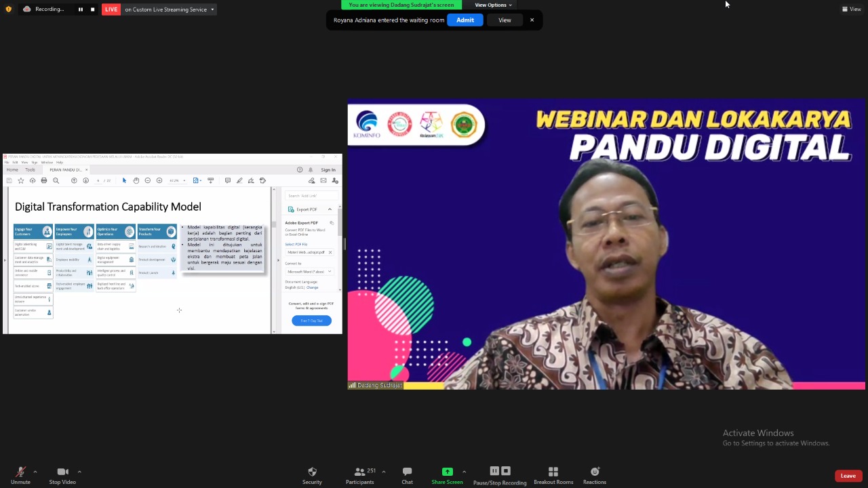Print the PDF document

tap(43, 180)
